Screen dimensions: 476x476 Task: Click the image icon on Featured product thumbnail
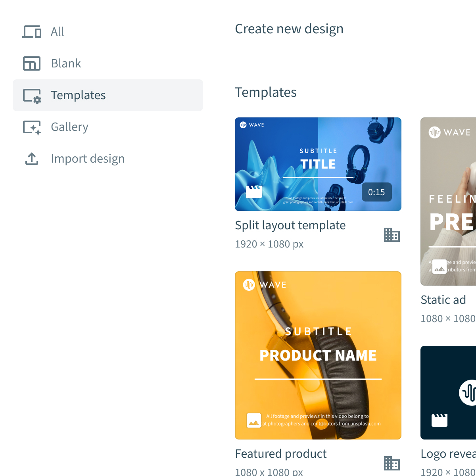coord(253,420)
